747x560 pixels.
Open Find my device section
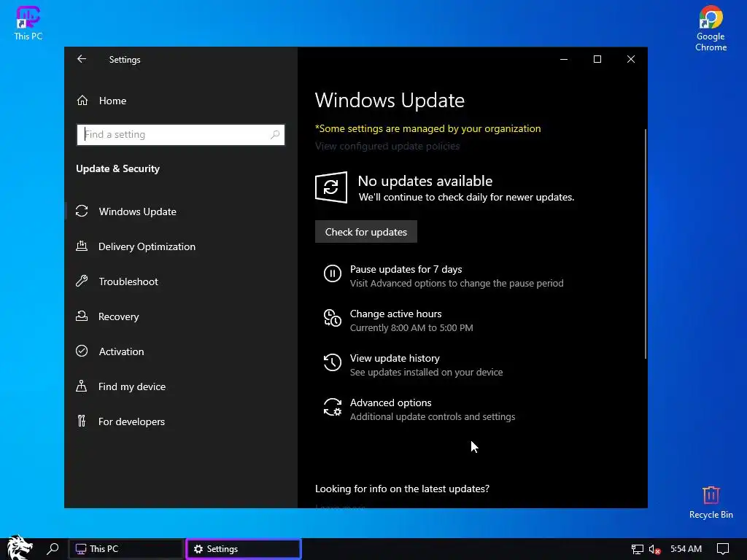click(132, 386)
